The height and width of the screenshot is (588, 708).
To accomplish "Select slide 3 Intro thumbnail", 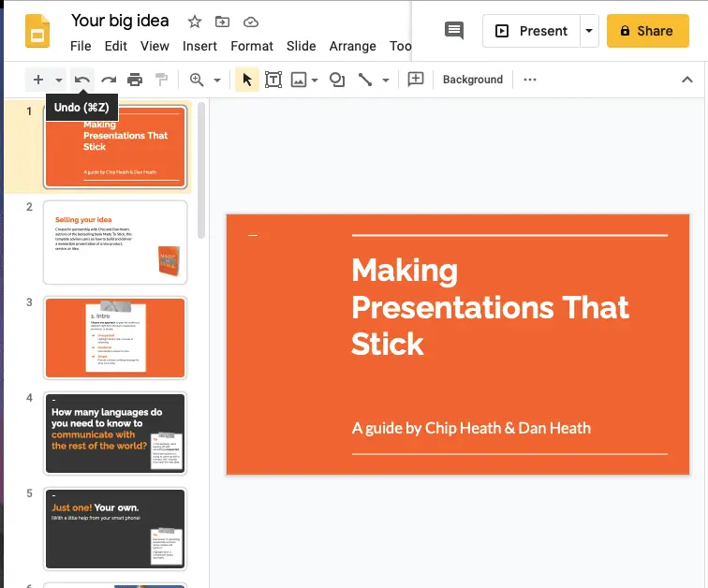I will [115, 338].
